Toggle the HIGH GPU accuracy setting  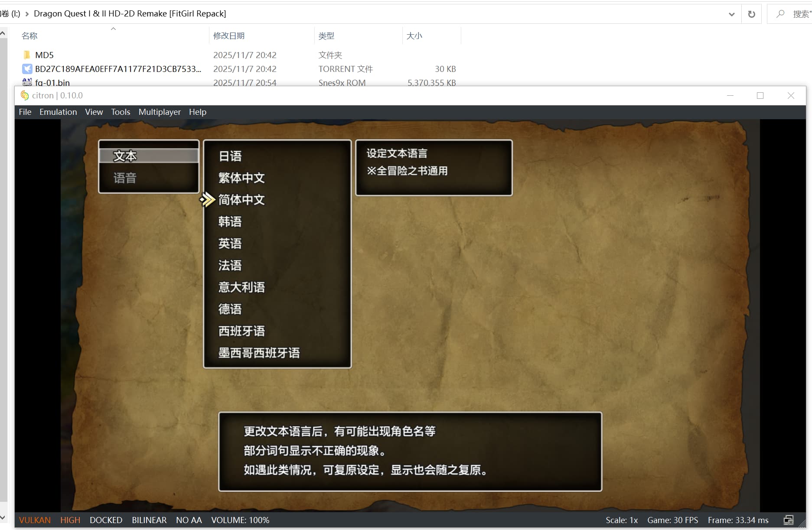tap(70, 520)
